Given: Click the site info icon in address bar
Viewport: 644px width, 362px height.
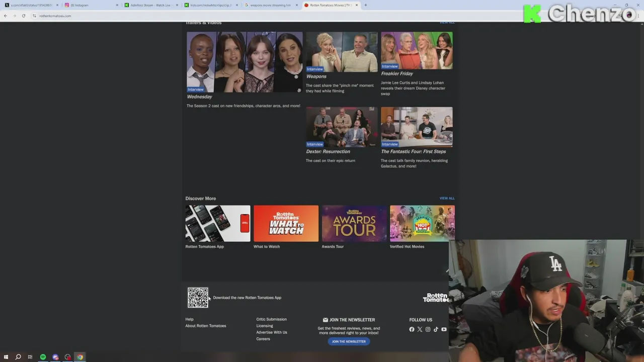Looking at the screenshot, I should pyautogui.click(x=34, y=16).
